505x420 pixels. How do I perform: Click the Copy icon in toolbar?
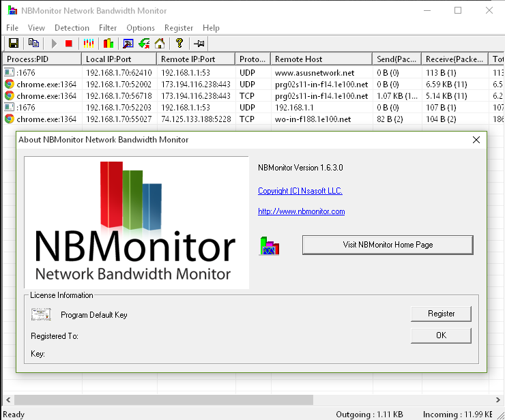pyautogui.click(x=33, y=43)
